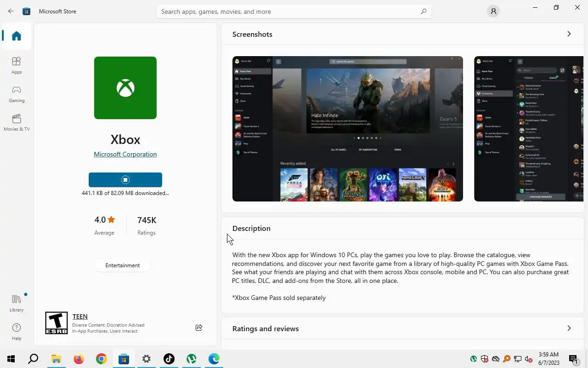Image resolution: width=588 pixels, height=368 pixels.
Task: Open Microsoft Corporation publisher link
Action: click(x=125, y=154)
